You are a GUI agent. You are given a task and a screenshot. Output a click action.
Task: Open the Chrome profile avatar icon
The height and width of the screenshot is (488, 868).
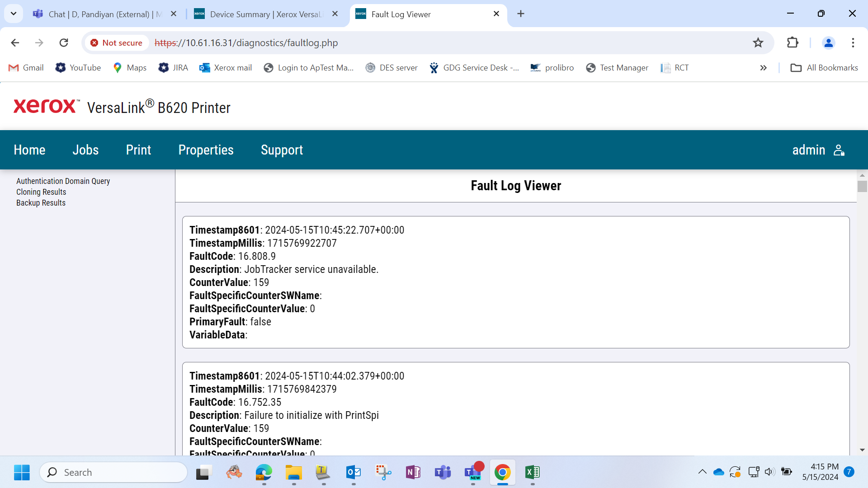coord(829,43)
